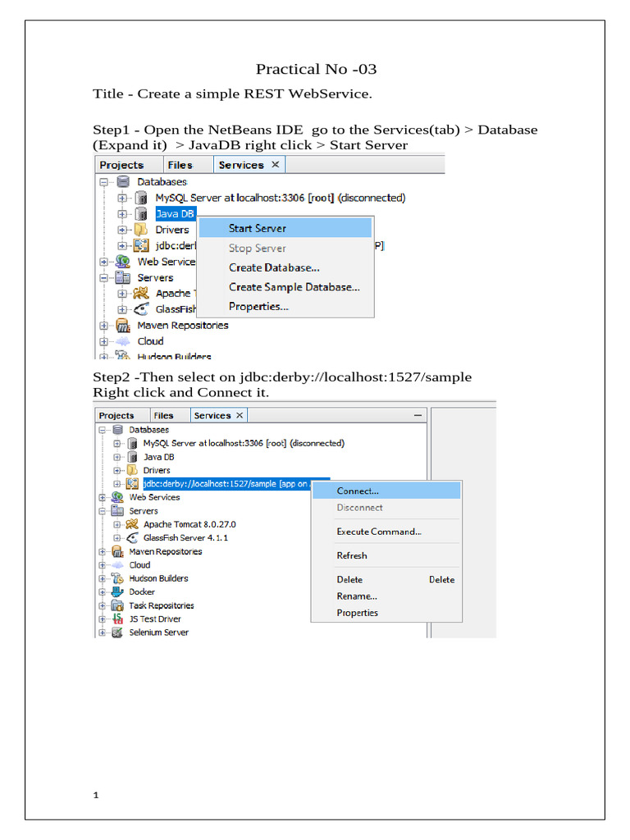Click Web Services icon in second screenshot
630x840 pixels.
117,497
